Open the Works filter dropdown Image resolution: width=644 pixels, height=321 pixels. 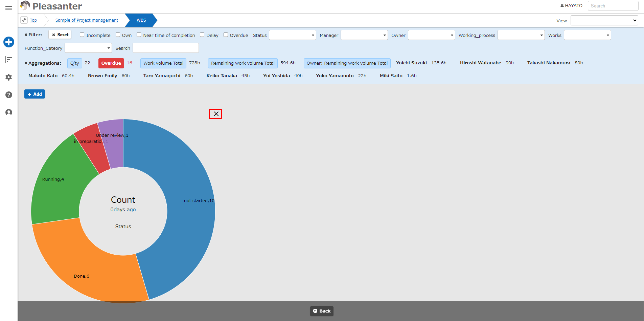(x=588, y=35)
